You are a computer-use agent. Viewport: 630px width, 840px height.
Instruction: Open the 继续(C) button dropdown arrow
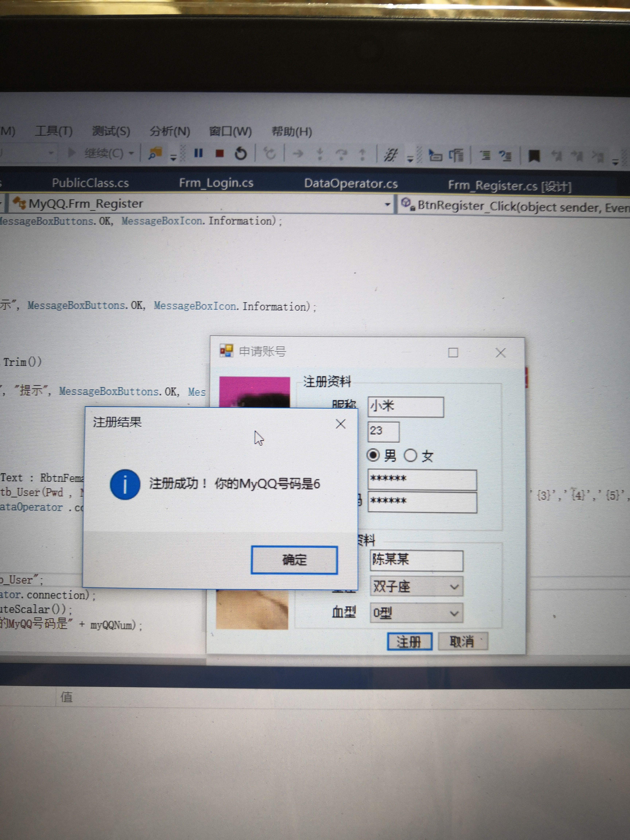[x=131, y=153]
